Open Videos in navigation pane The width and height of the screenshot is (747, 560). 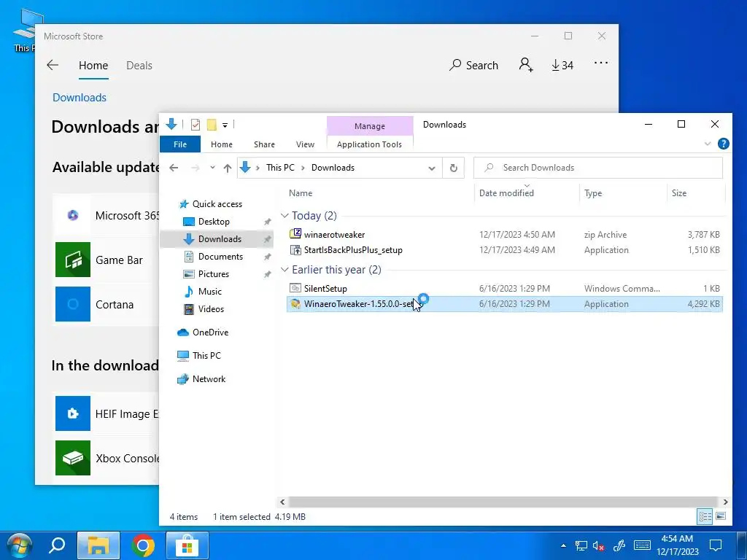[x=211, y=309]
